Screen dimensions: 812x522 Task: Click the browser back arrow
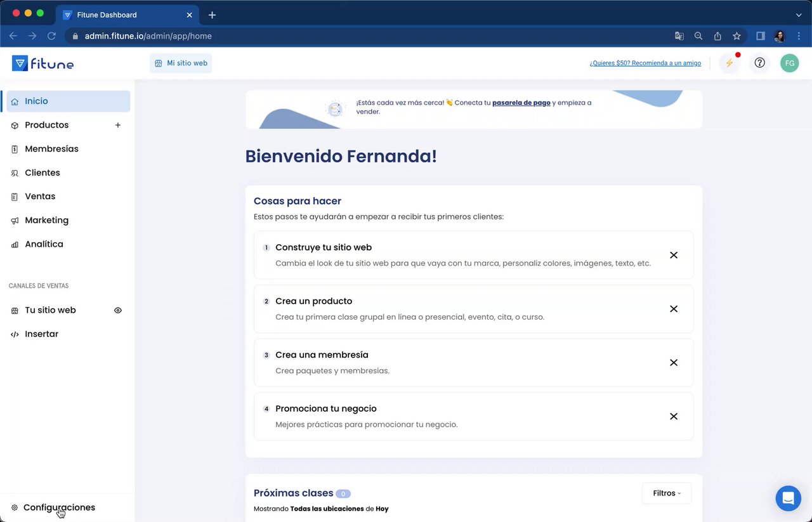point(13,36)
